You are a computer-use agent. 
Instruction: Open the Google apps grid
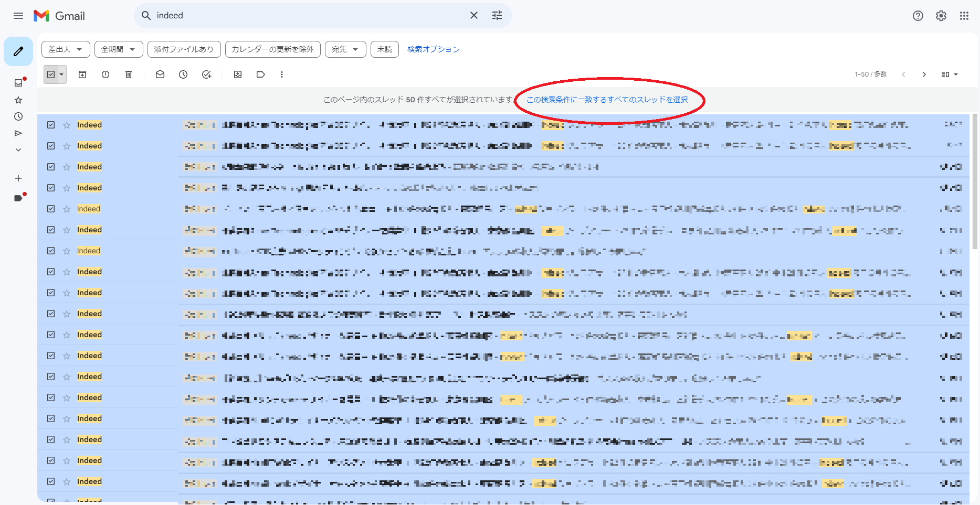click(964, 16)
